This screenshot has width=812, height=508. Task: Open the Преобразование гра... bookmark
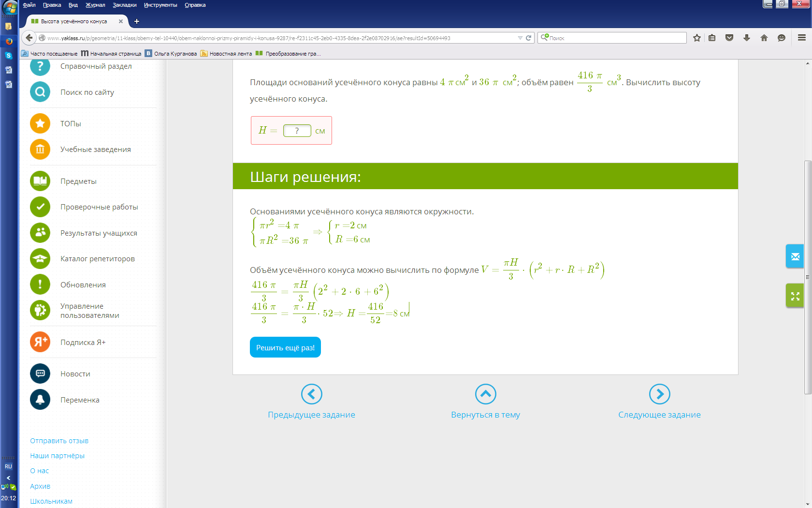pyautogui.click(x=288, y=53)
